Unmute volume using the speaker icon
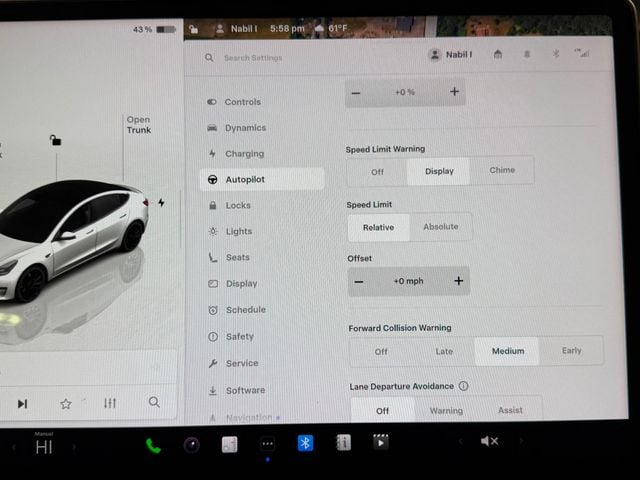The width and height of the screenshot is (640, 480). pos(489,441)
